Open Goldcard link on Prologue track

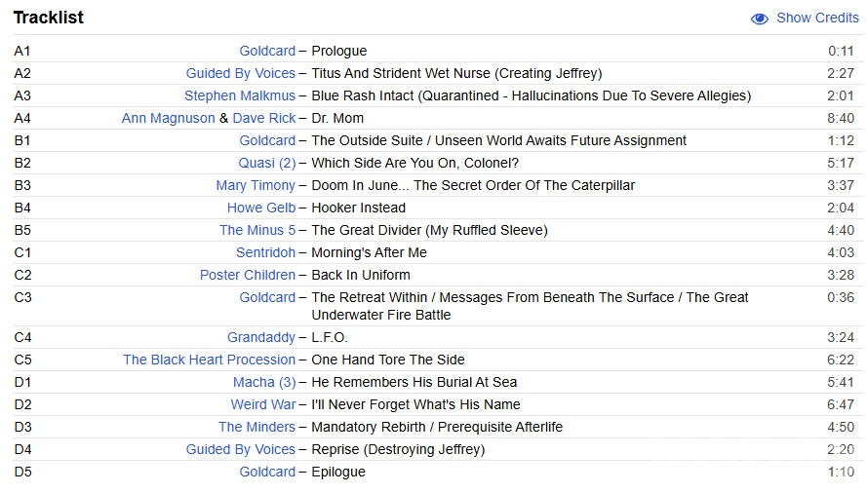pyautogui.click(x=267, y=51)
